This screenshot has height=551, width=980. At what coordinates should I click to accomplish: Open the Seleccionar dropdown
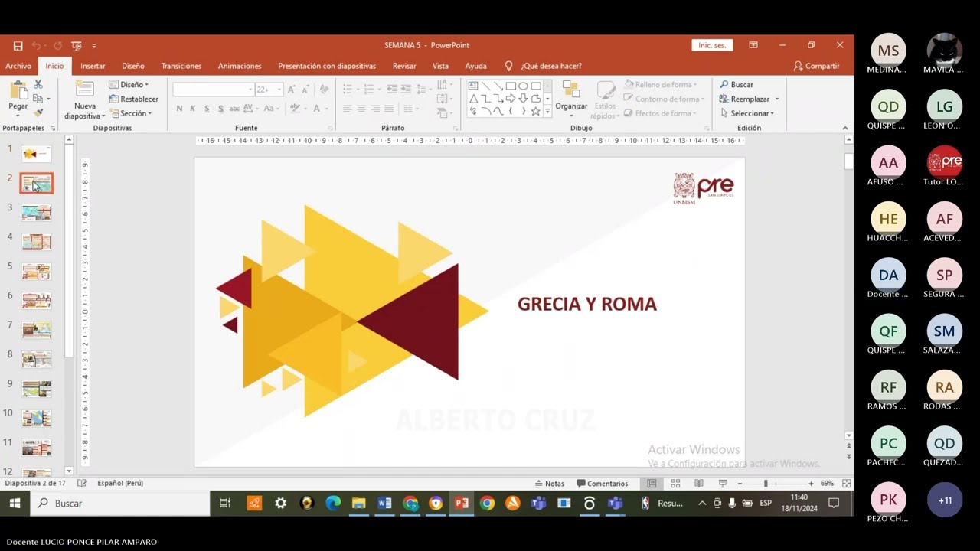pyautogui.click(x=747, y=113)
